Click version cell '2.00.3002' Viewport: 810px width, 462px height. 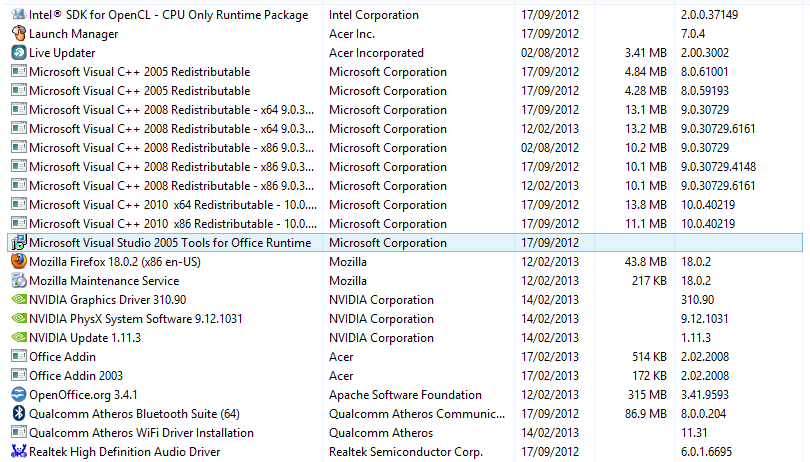(705, 53)
